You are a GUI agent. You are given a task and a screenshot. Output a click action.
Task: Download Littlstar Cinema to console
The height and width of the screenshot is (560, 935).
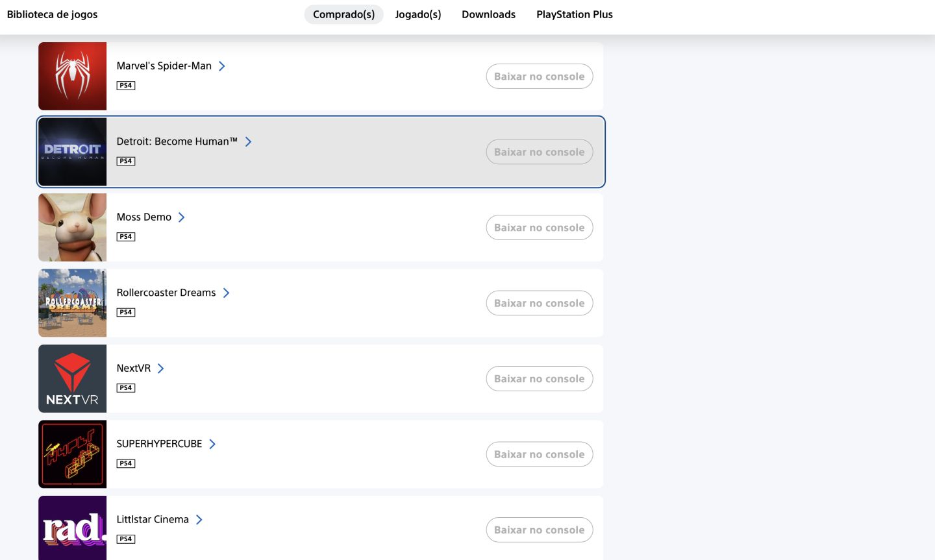(540, 530)
